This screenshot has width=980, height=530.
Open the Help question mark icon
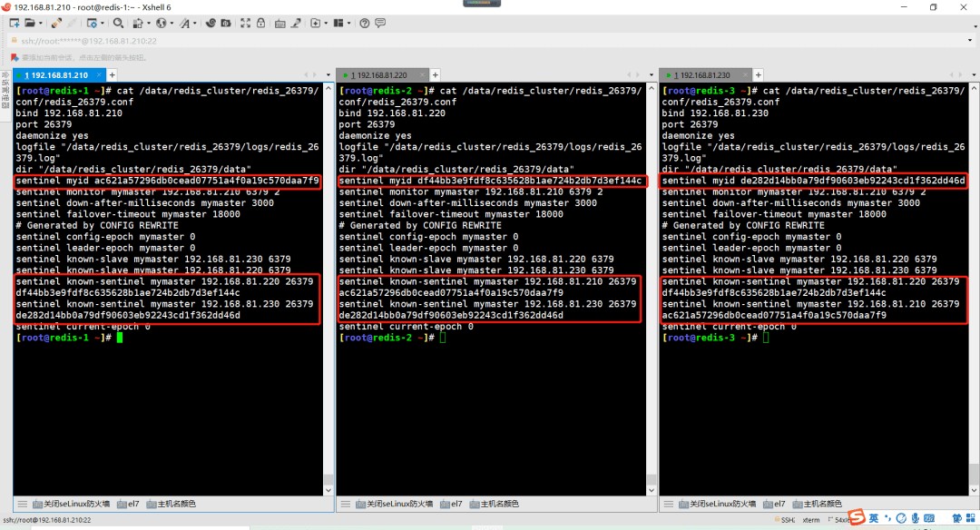point(365,23)
